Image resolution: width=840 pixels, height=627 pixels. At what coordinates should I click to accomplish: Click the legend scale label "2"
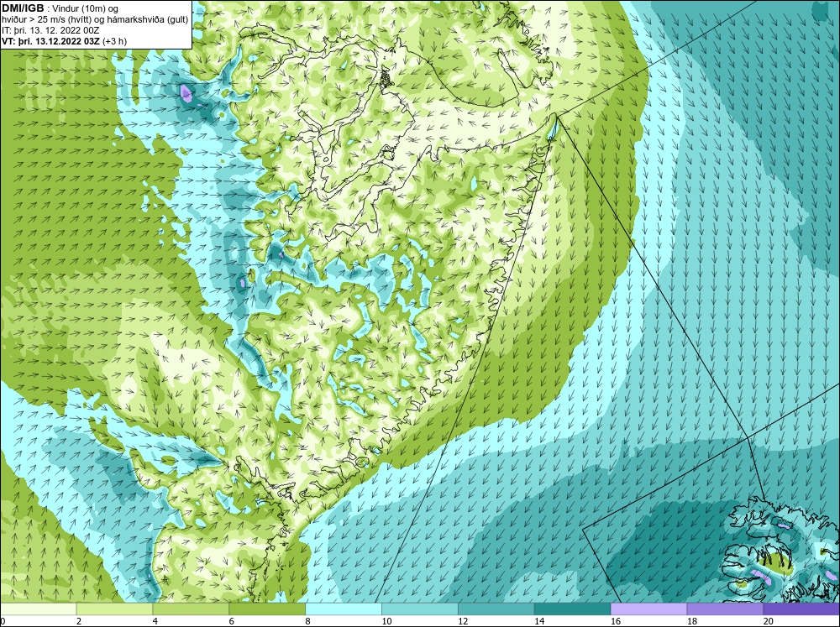[79, 621]
